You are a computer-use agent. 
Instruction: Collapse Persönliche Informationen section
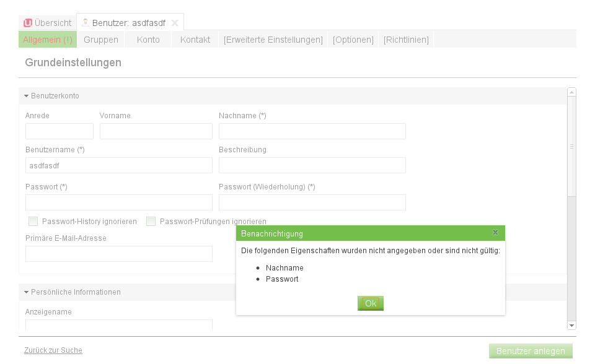pyautogui.click(x=27, y=292)
